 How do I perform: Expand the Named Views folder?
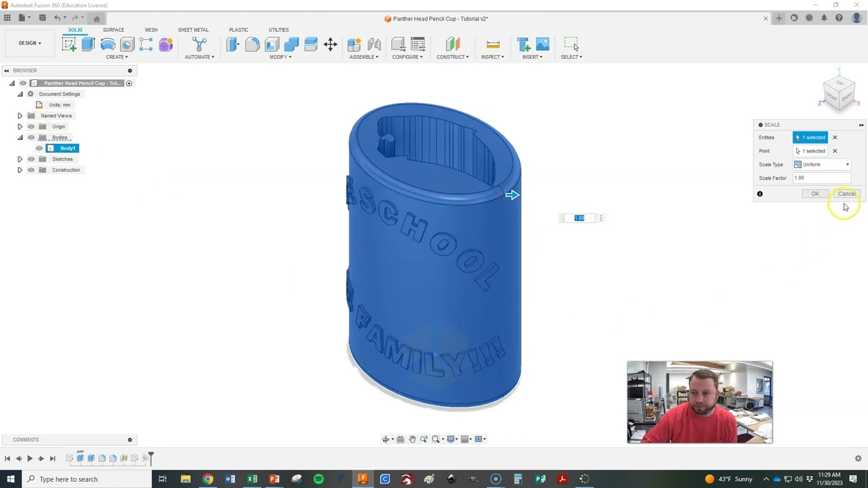click(x=20, y=116)
